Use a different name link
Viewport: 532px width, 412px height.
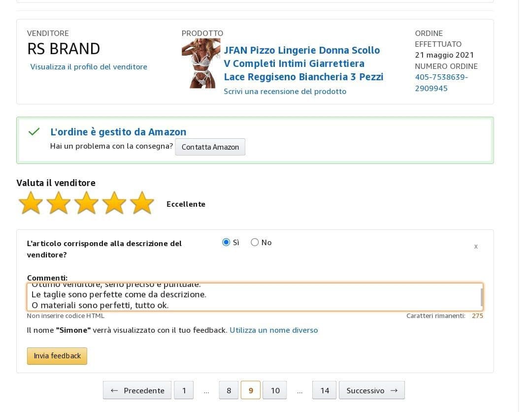point(273,330)
